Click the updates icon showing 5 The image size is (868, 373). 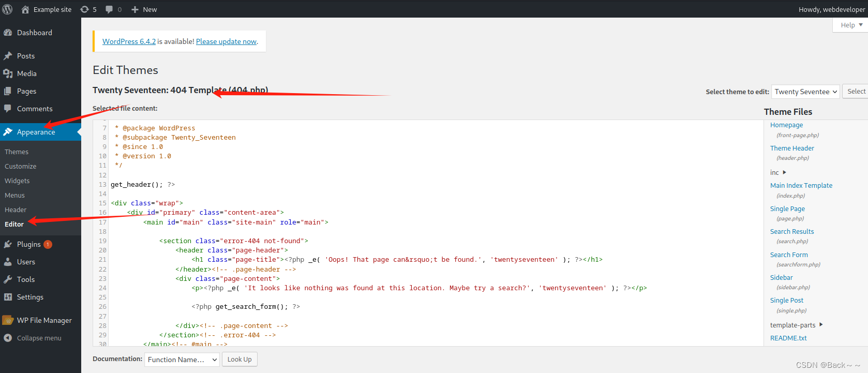click(x=84, y=9)
